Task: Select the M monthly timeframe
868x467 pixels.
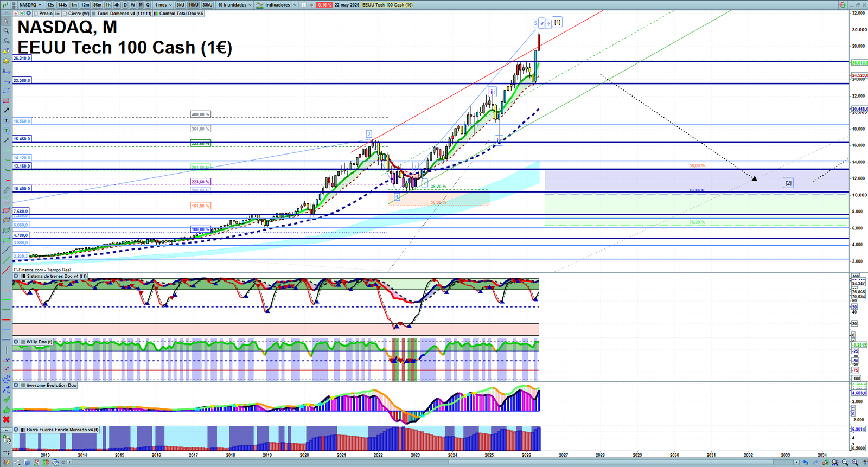Action: pos(141,5)
